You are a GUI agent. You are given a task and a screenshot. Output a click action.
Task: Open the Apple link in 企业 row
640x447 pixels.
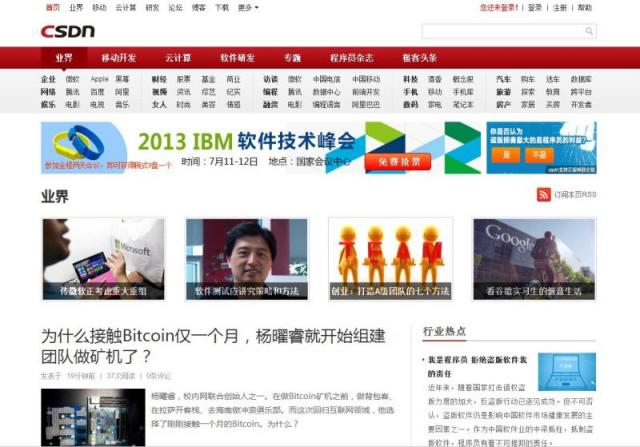99,79
